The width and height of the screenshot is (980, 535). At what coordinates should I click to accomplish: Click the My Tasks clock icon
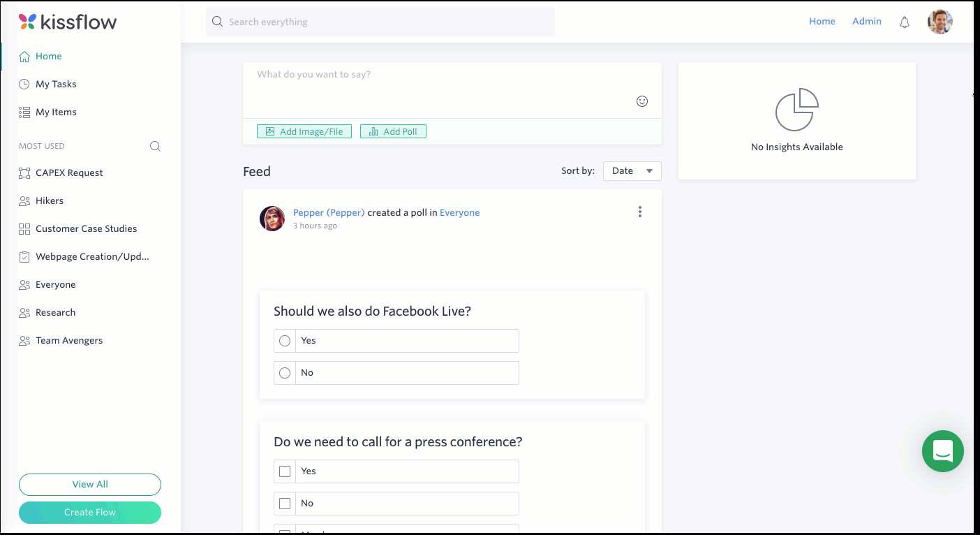[24, 85]
